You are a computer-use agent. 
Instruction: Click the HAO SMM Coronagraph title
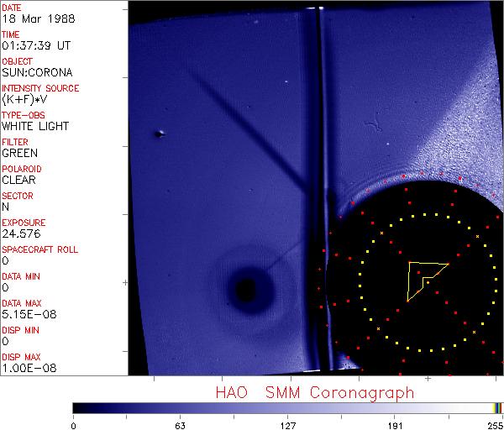tap(315, 393)
